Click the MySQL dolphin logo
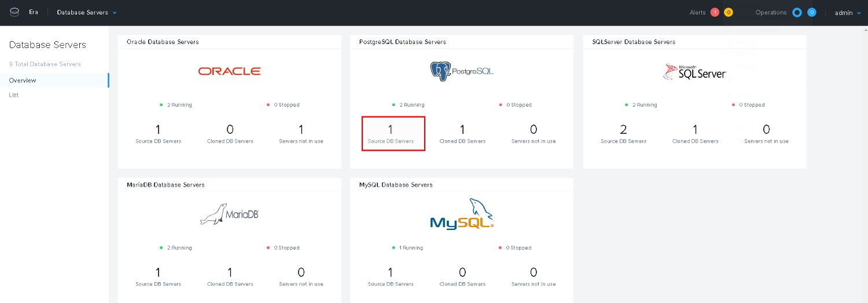 [x=462, y=213]
